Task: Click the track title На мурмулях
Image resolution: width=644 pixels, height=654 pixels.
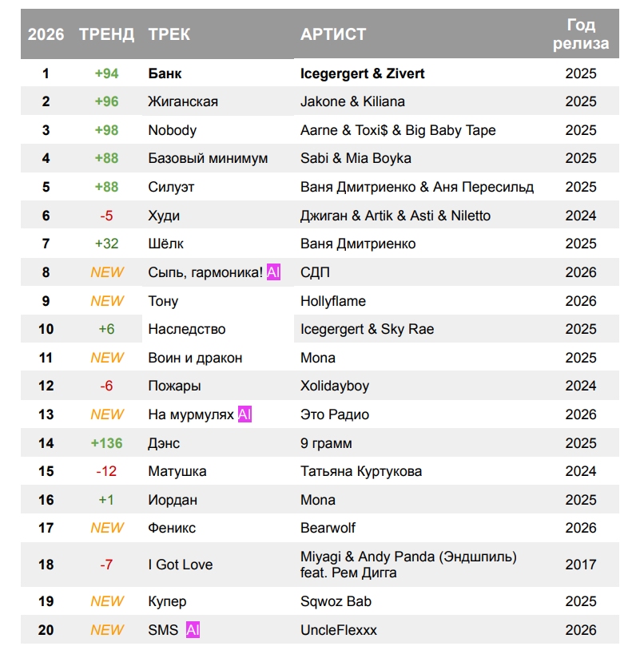Action: [191, 414]
